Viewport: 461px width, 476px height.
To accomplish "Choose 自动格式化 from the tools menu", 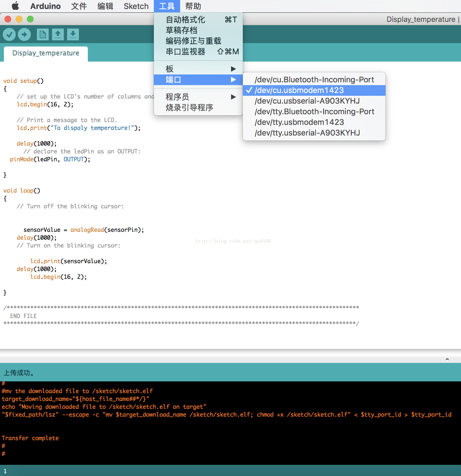I will (x=198, y=20).
